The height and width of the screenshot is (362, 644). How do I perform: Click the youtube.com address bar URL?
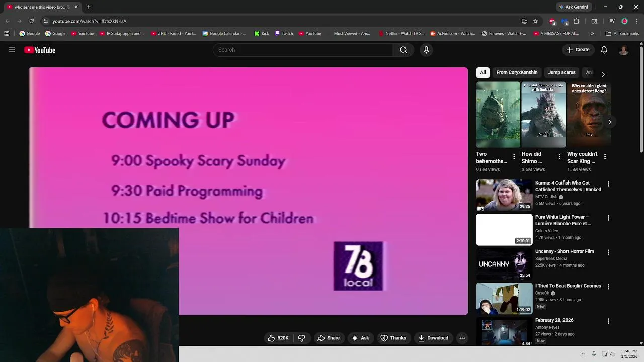click(90, 21)
